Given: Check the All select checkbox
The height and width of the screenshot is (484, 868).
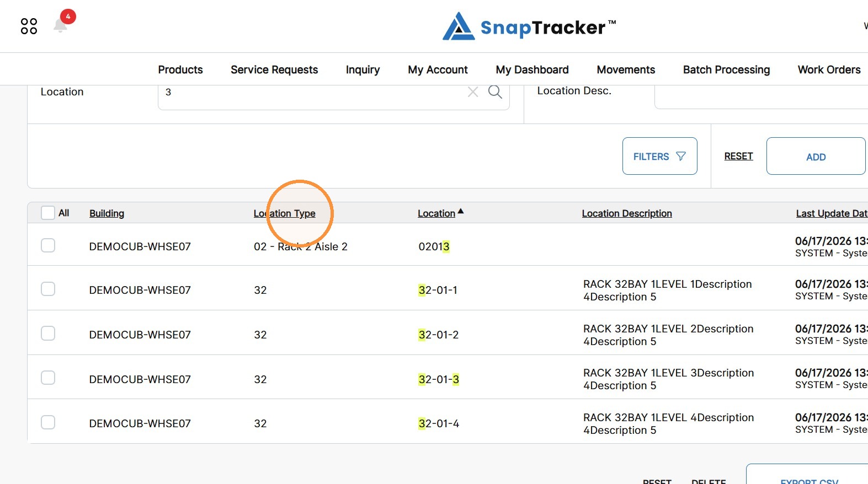Looking at the screenshot, I should pyautogui.click(x=48, y=213).
